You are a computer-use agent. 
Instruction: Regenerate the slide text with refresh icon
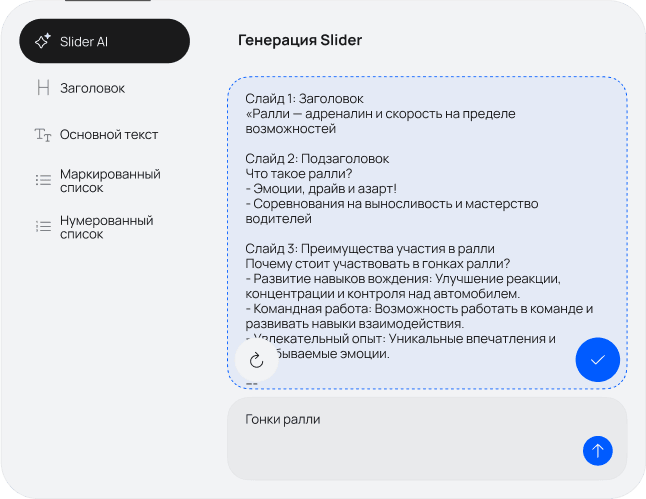[256, 360]
